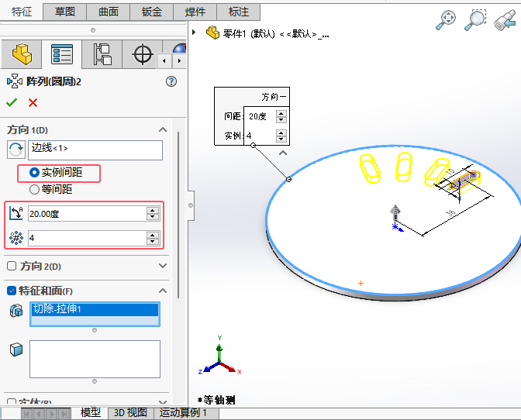Click the PropertyManager vertical scrollbar
The height and width of the screenshot is (420, 521).
click(178, 215)
